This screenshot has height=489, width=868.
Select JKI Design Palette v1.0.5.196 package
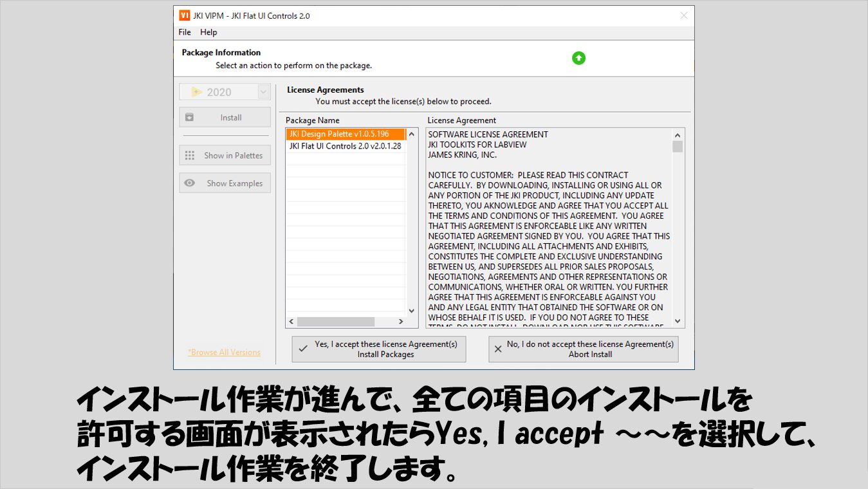346,134
